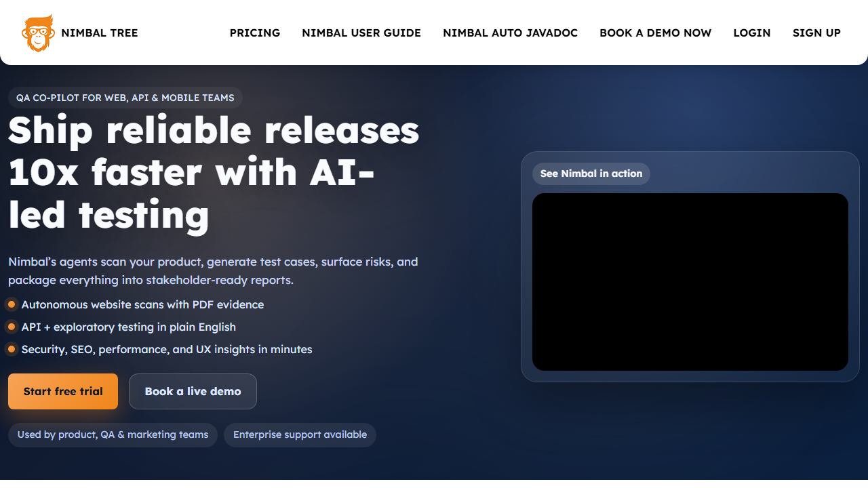Open the Pricing page
868x488 pixels.
[254, 33]
